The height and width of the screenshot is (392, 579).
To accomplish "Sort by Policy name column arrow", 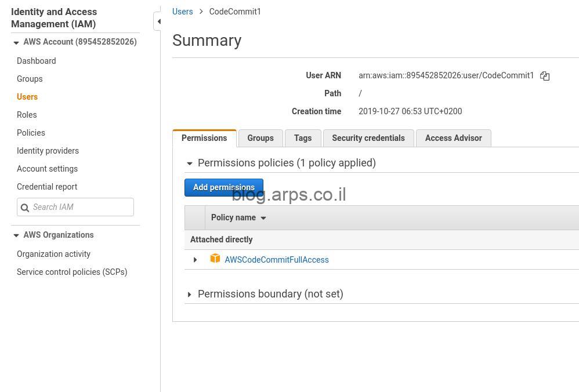I will 263,218.
